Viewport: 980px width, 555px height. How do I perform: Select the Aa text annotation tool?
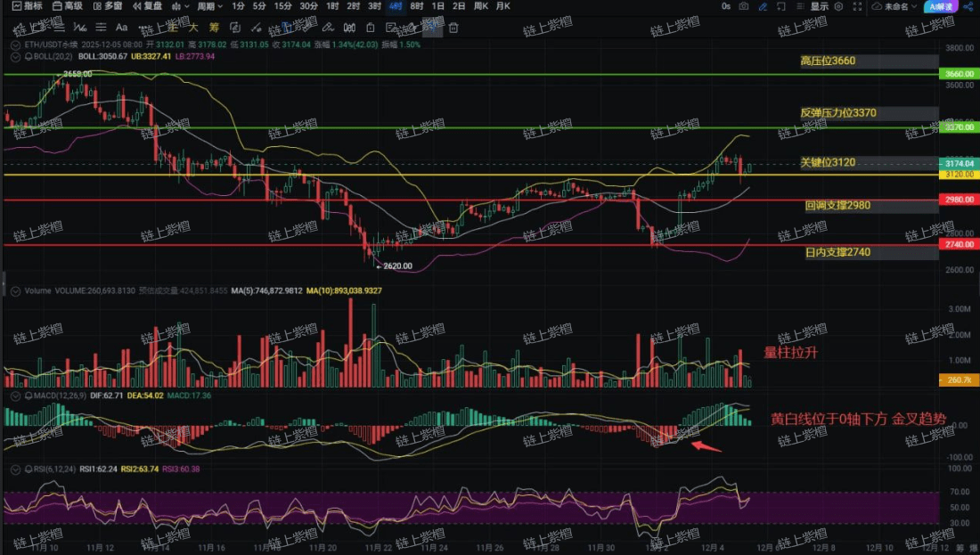point(122,28)
